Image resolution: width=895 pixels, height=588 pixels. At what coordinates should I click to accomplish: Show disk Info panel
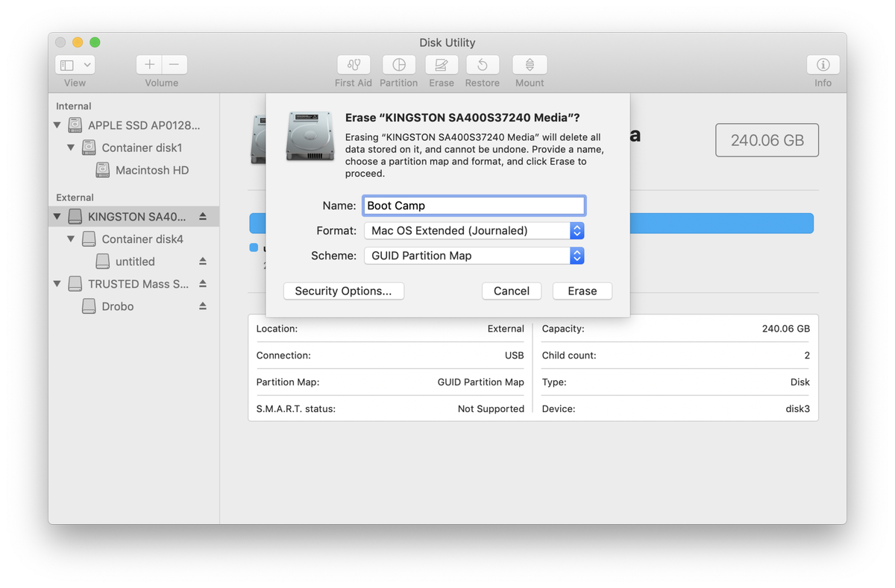(823, 65)
